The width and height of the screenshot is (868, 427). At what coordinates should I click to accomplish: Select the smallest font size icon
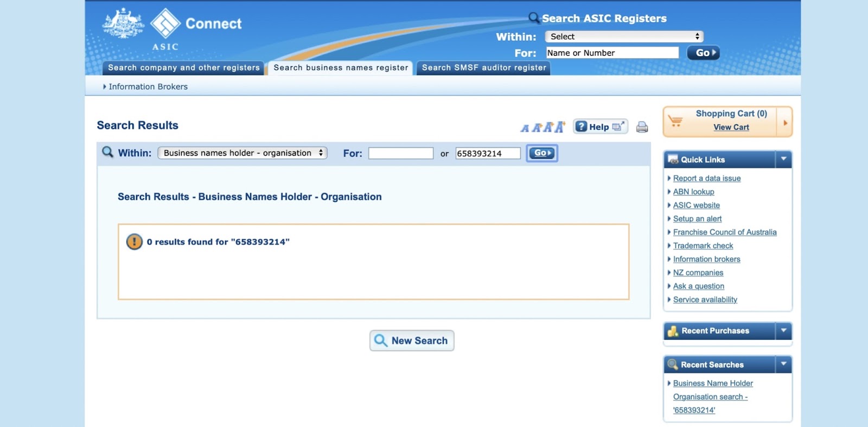[x=525, y=128]
